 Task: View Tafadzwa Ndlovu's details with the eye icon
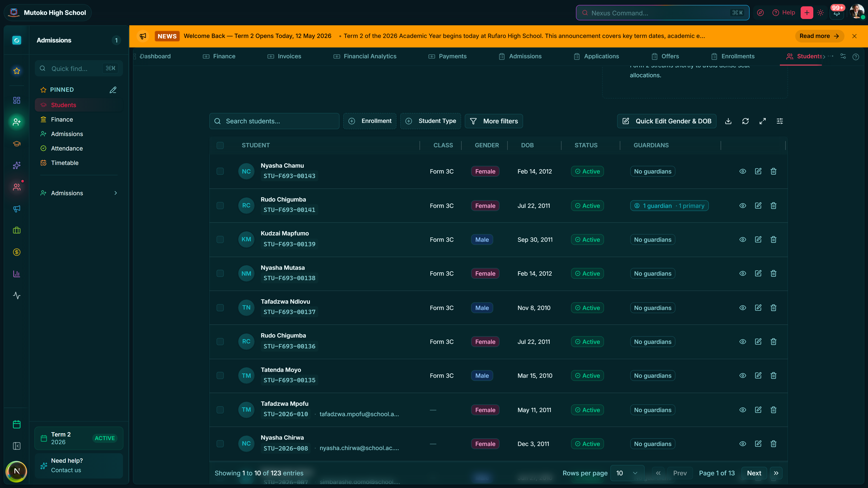[743, 308]
